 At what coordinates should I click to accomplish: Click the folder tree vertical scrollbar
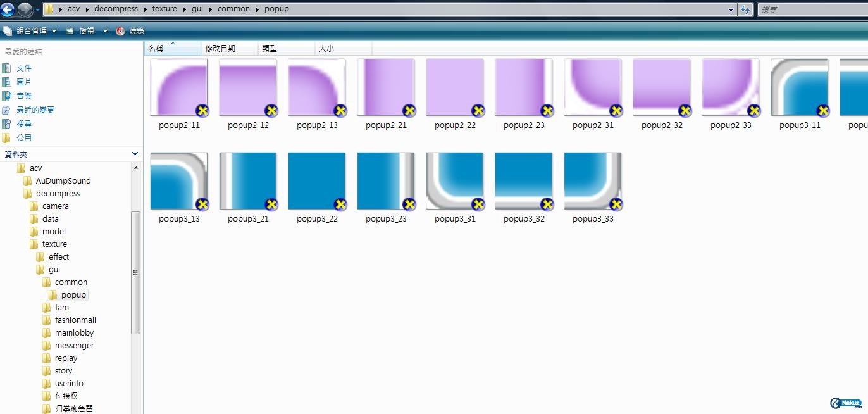135,272
